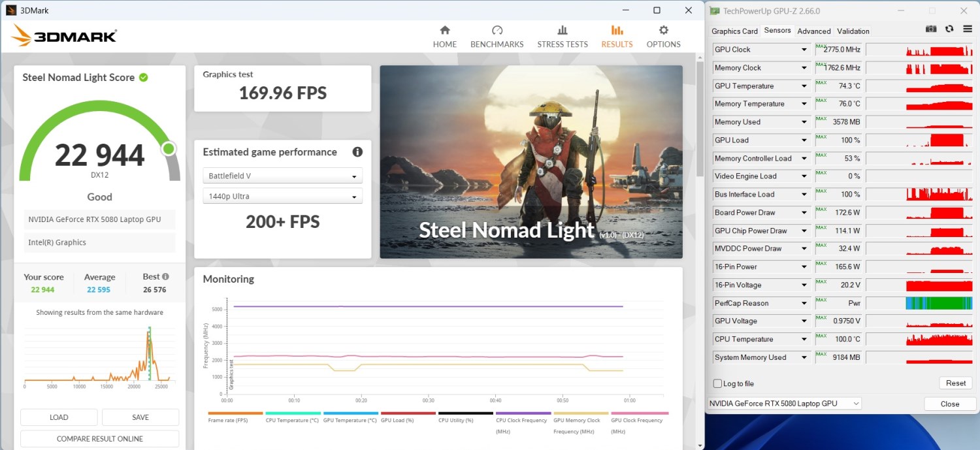Switch to the Validation tab
The width and height of the screenshot is (980, 450).
click(853, 31)
